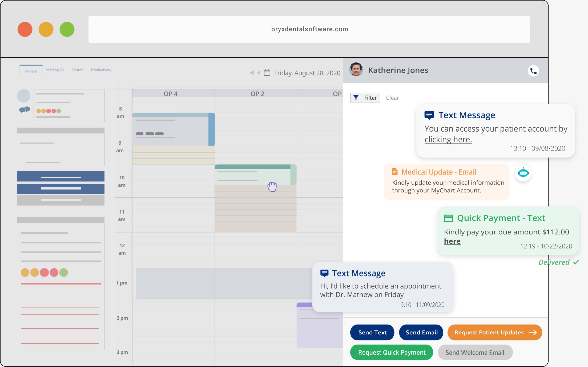
Task: Click the chat bubbles icon in left sidebar
Action: pyautogui.click(x=24, y=109)
